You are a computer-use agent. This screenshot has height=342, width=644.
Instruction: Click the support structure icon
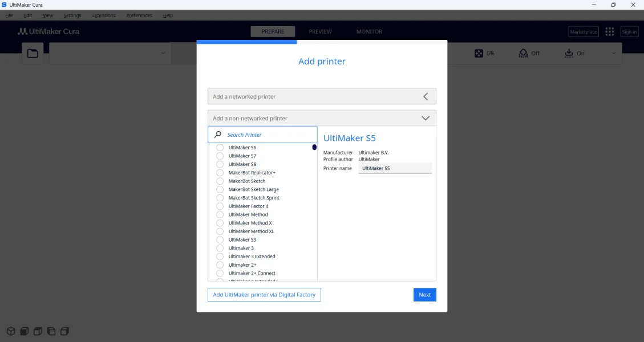click(x=523, y=53)
